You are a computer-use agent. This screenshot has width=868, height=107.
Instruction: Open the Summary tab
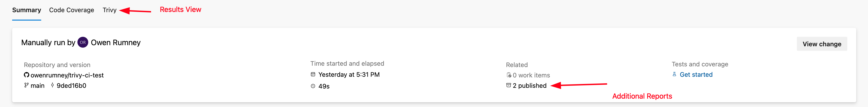click(x=27, y=10)
